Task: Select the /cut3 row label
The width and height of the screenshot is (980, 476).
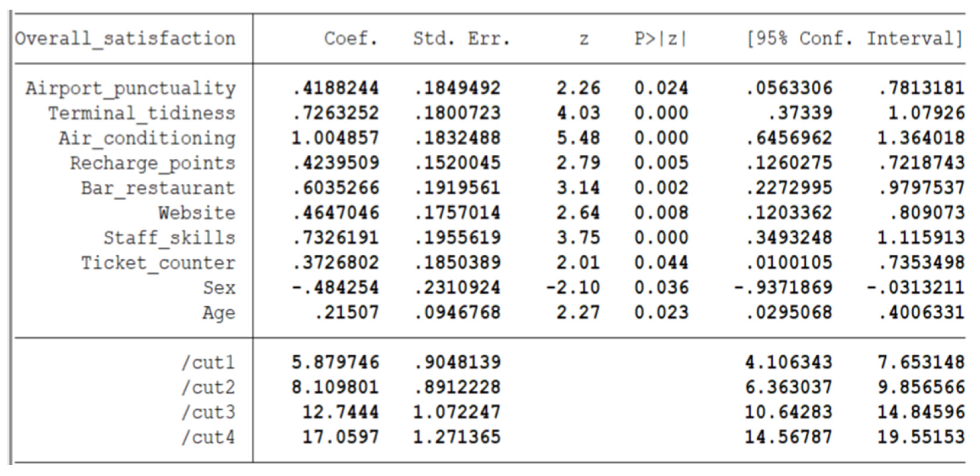Action: click(x=208, y=412)
